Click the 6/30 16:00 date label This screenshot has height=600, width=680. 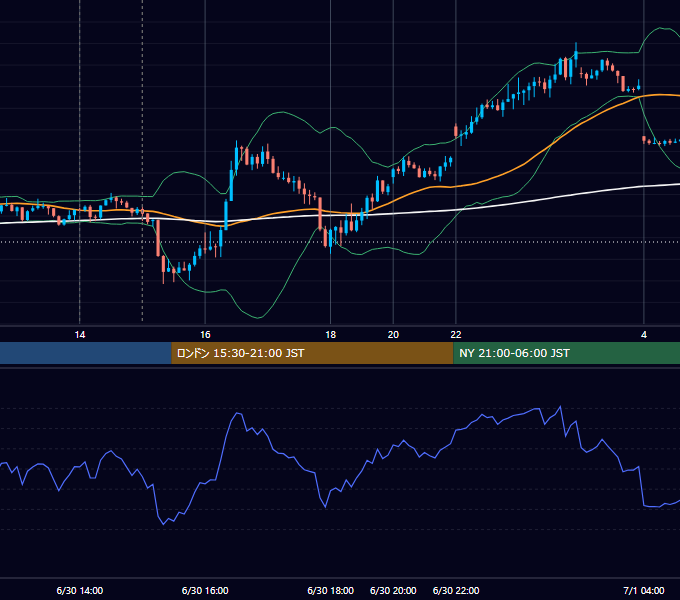(x=205, y=590)
